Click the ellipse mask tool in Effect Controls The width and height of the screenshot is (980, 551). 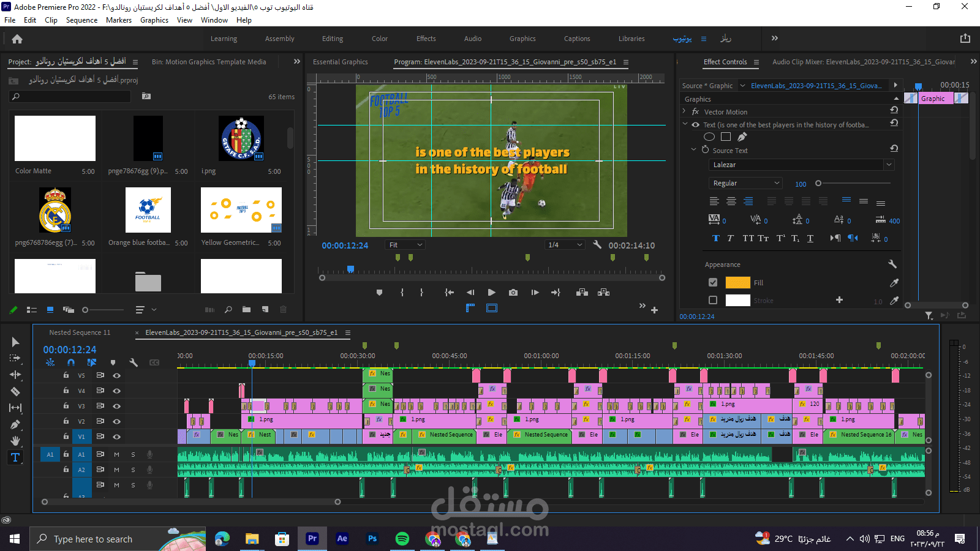pos(709,137)
